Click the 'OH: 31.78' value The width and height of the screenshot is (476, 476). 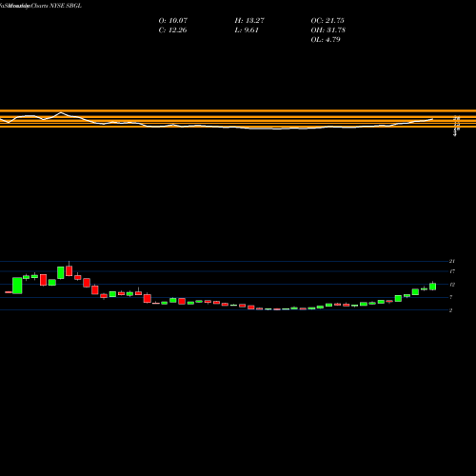[328, 30]
